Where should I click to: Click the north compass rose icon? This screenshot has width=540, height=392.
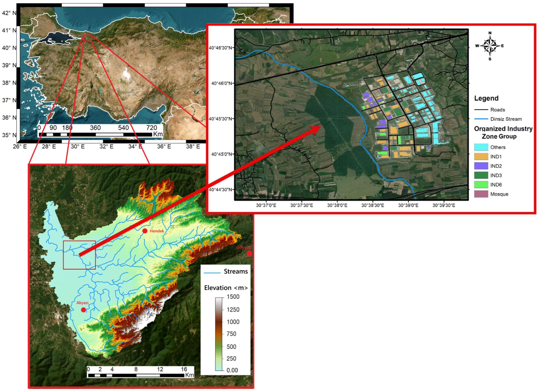click(490, 46)
